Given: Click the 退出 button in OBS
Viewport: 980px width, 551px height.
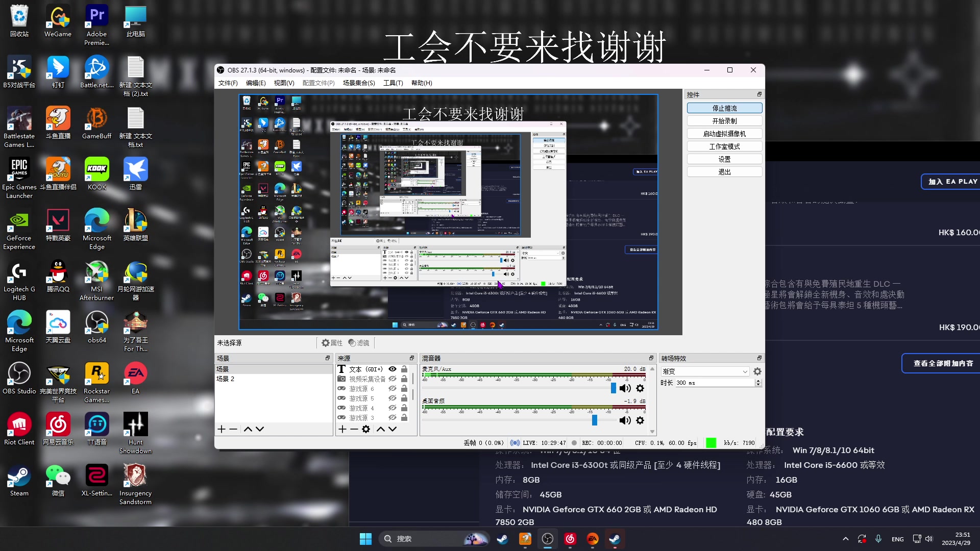Looking at the screenshot, I should coord(724,172).
